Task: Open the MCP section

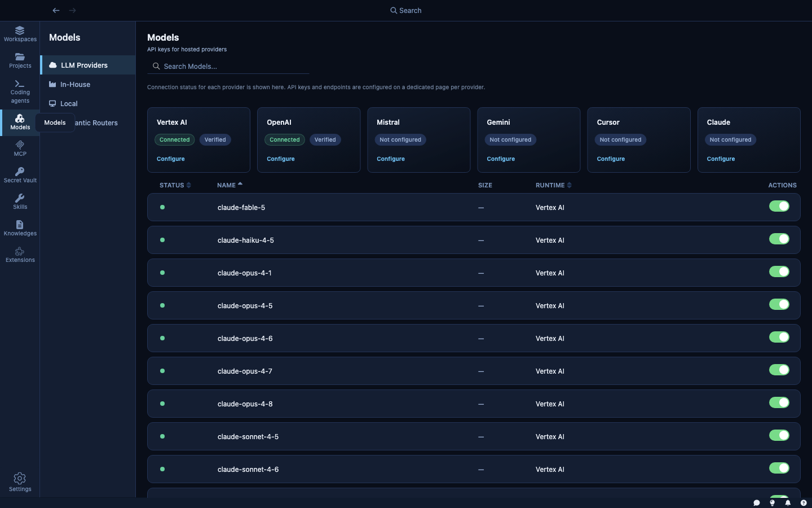Action: (20, 148)
